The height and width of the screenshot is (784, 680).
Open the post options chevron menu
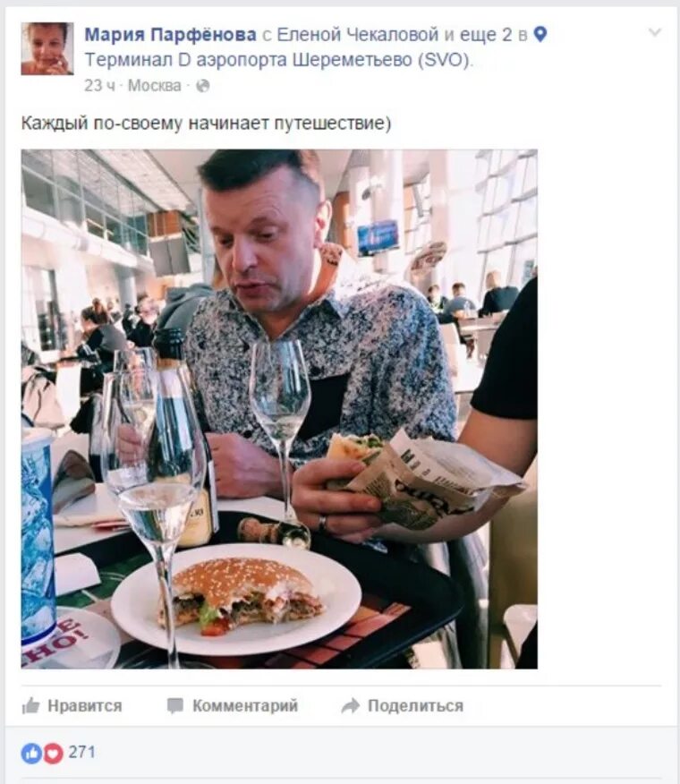[x=655, y=33]
